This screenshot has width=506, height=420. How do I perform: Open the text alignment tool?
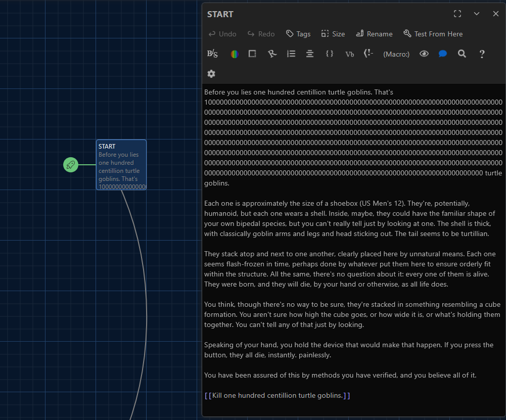click(x=310, y=54)
